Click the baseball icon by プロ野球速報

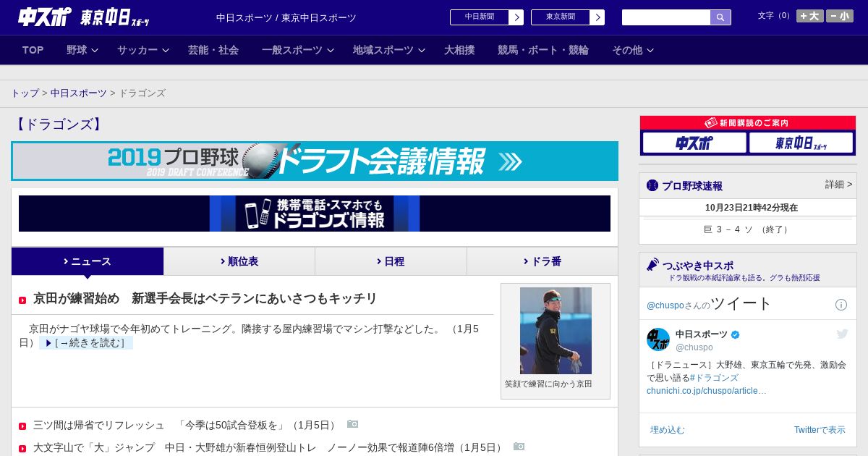pyautogui.click(x=652, y=185)
